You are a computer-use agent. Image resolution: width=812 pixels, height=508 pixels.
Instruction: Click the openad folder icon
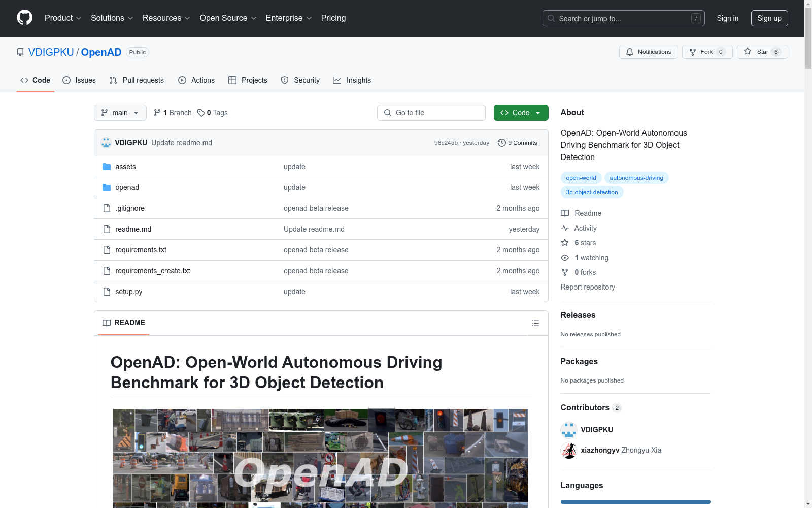tap(107, 187)
